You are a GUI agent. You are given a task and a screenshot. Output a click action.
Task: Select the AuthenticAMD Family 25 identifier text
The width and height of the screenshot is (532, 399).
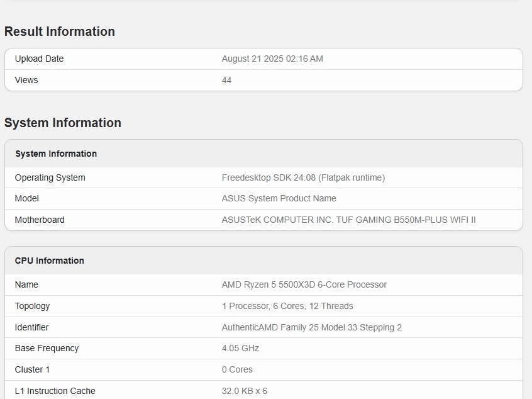[311, 327]
